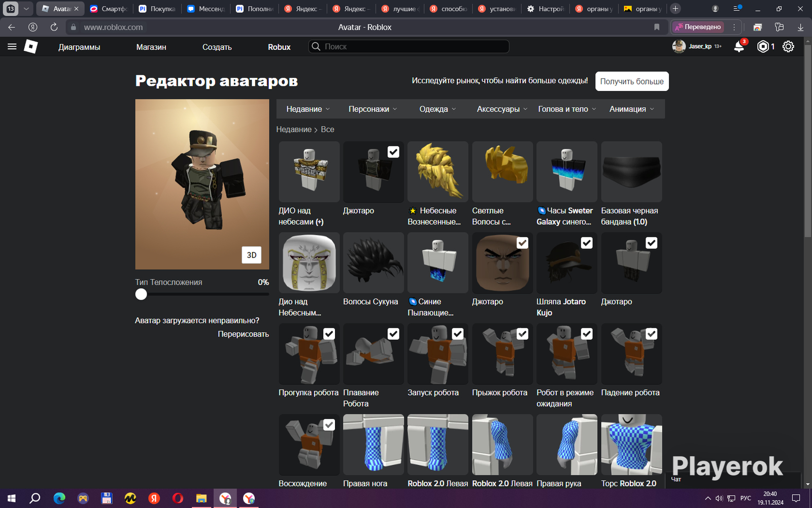Click the user avatar icon next to Jaser_kp
The image size is (812, 508).
679,47
